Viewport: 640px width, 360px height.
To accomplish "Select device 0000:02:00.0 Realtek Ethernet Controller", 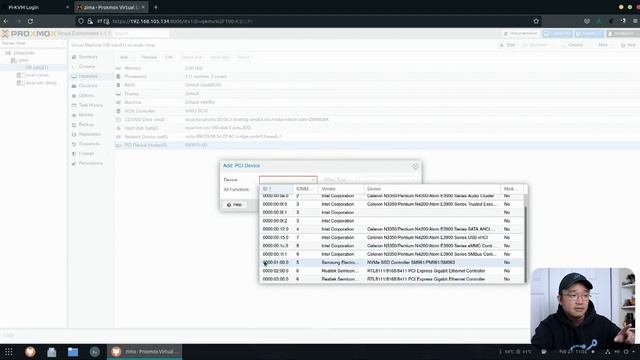I will (x=392, y=271).
